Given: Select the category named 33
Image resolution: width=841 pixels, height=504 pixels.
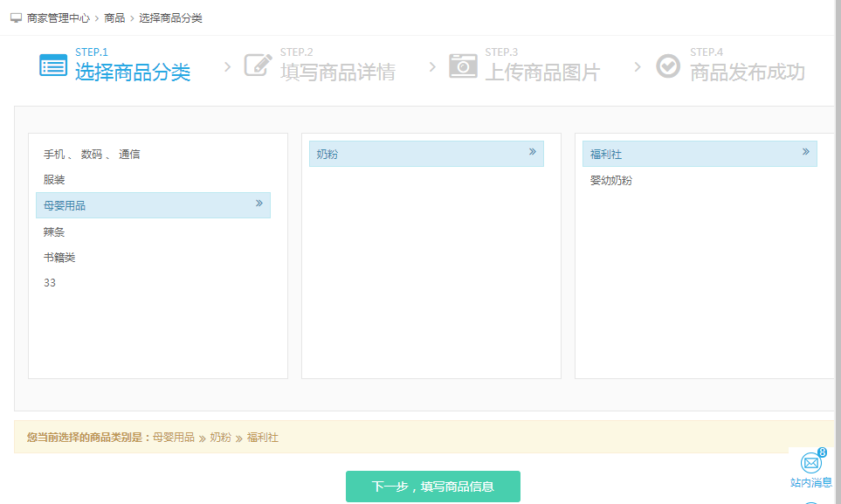Looking at the screenshot, I should click(x=50, y=283).
